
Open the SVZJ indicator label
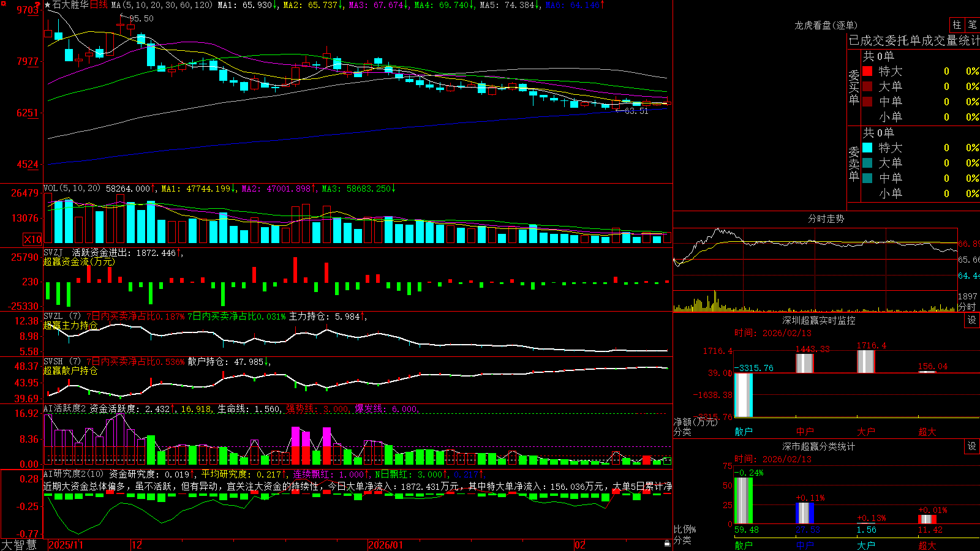coord(53,252)
